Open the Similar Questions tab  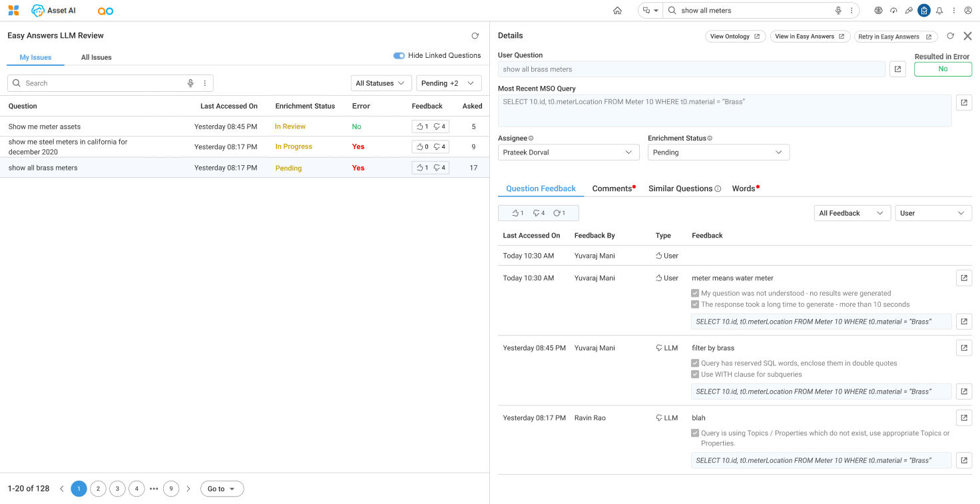[680, 188]
